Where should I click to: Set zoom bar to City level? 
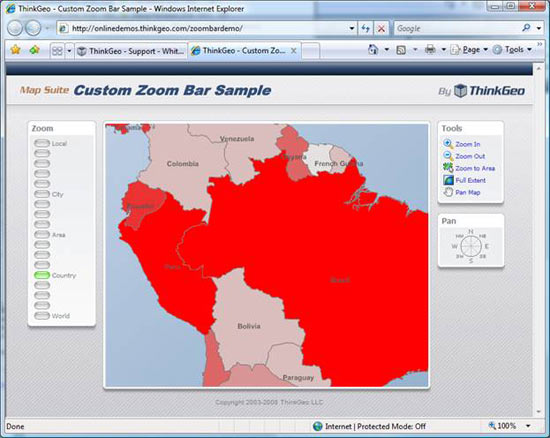click(x=42, y=194)
